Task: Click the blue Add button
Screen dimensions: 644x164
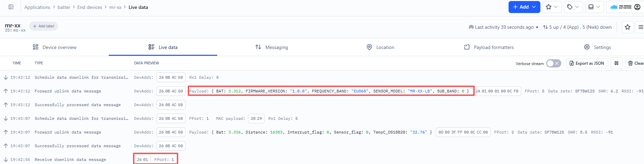Action: click(x=524, y=7)
